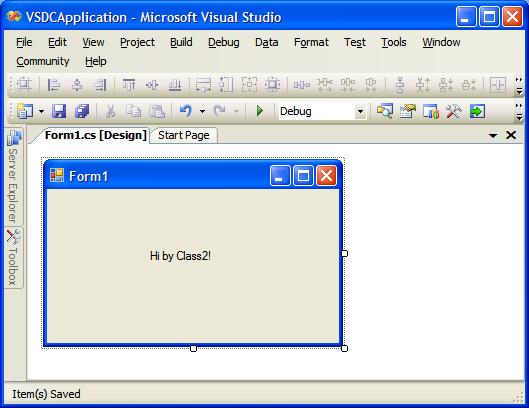Open the Server Explorer side tab
This screenshot has height=408, width=529.
coord(13,176)
